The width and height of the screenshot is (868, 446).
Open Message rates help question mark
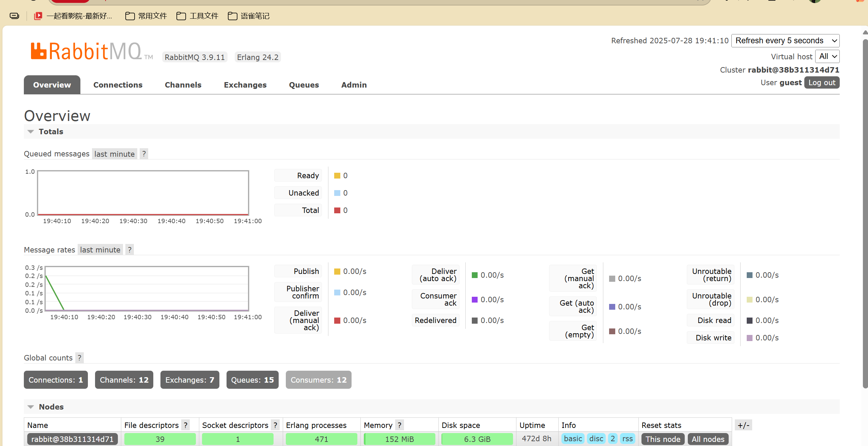(130, 250)
